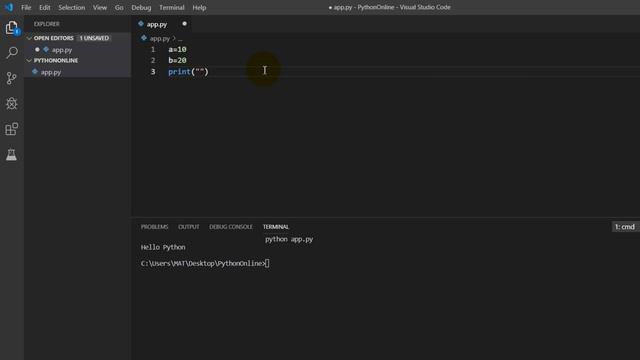Image resolution: width=640 pixels, height=360 pixels.
Task: Switch to the Problems panel tab
Action: pos(154,227)
